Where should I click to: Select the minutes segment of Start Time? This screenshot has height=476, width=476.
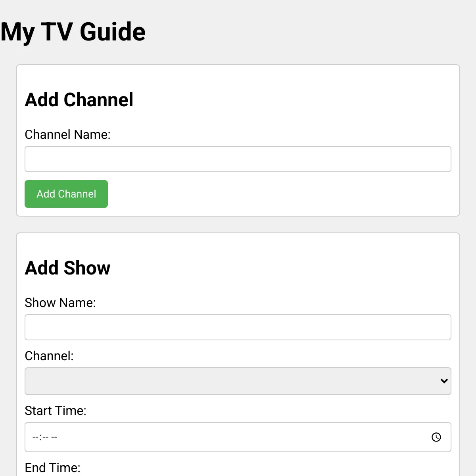click(x=45, y=437)
